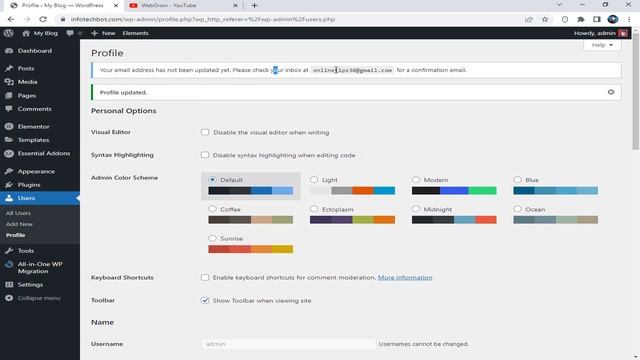Image resolution: width=640 pixels, height=360 pixels.
Task: Open the comments bubble in admin bar
Action: [x=70, y=33]
